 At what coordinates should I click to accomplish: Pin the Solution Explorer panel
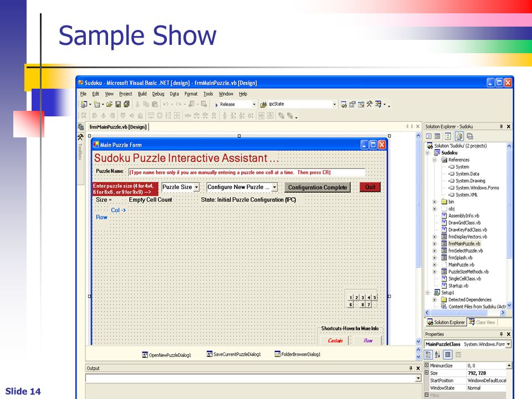tap(501, 126)
